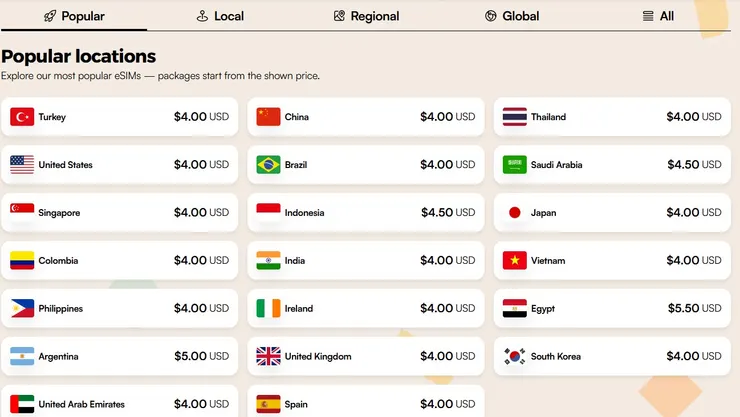Click the Saudi Arabia flag icon
The width and height of the screenshot is (740, 417).
pos(514,165)
